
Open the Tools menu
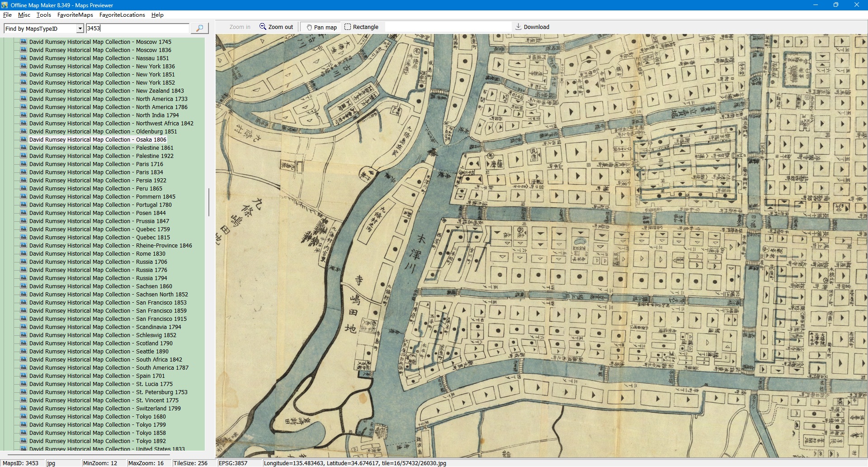[44, 15]
